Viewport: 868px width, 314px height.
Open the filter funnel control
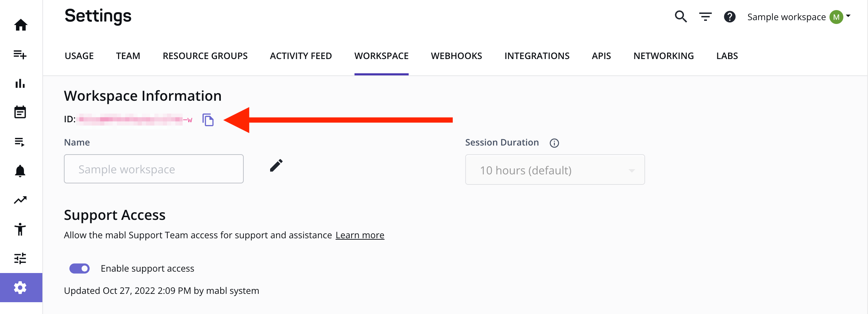[x=705, y=16]
